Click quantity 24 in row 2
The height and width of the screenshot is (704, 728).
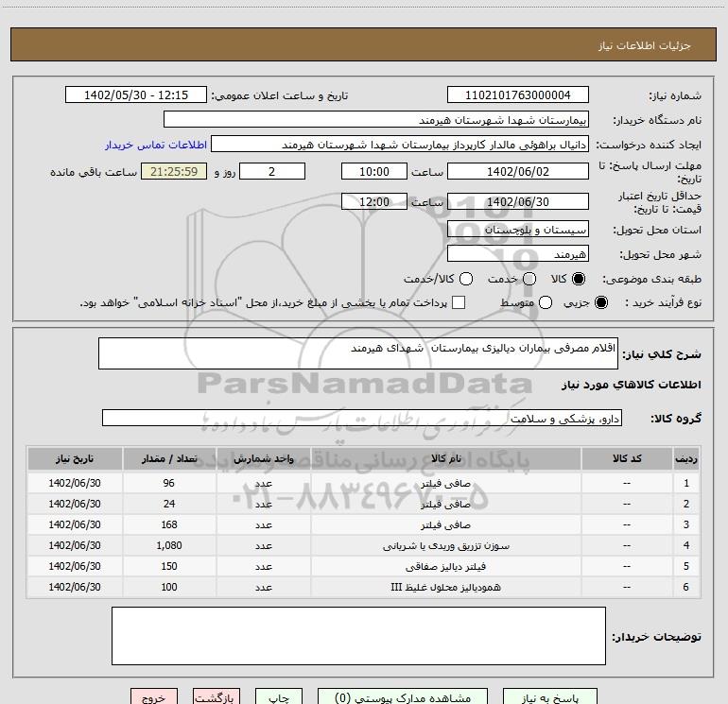pyautogui.click(x=169, y=504)
